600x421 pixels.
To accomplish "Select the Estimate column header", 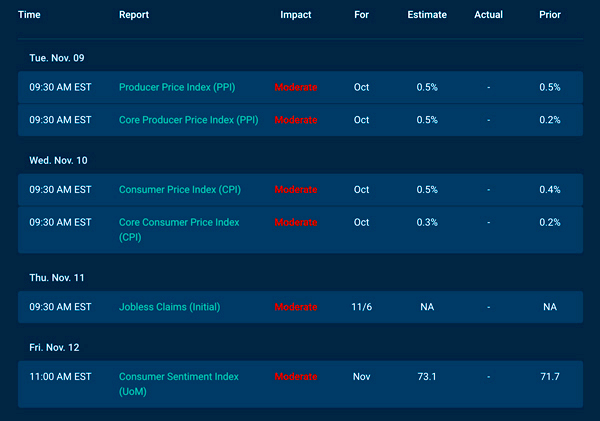I will coord(427,15).
